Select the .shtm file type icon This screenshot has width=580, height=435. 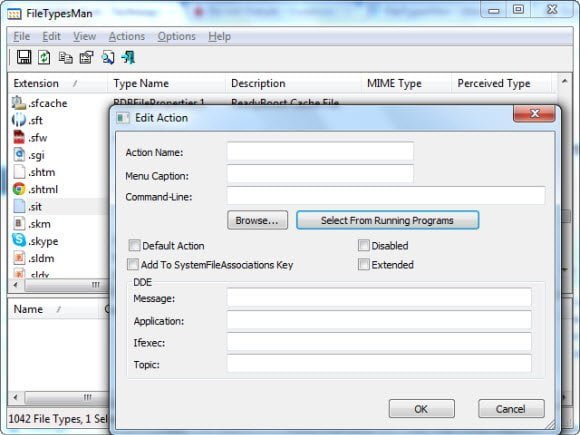18,172
